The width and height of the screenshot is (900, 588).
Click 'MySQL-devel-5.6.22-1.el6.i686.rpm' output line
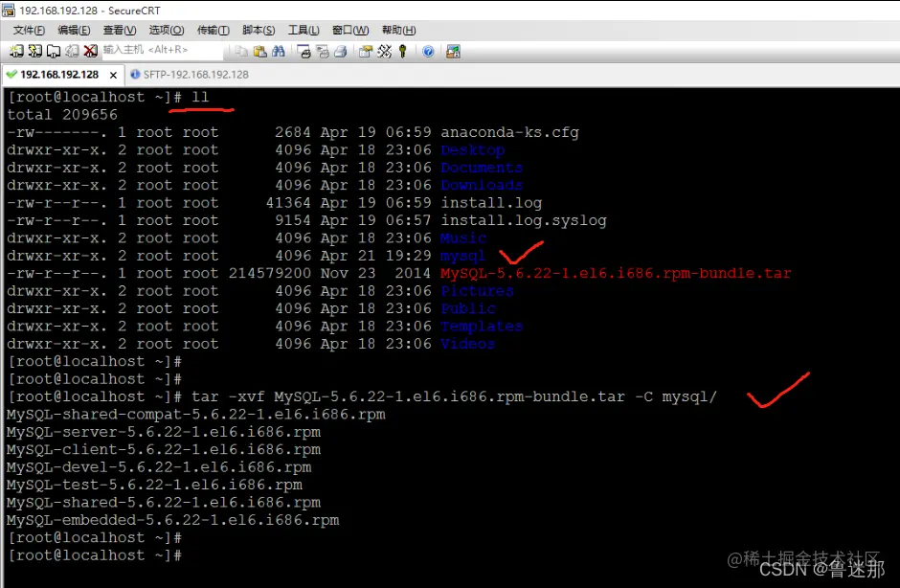(159, 467)
